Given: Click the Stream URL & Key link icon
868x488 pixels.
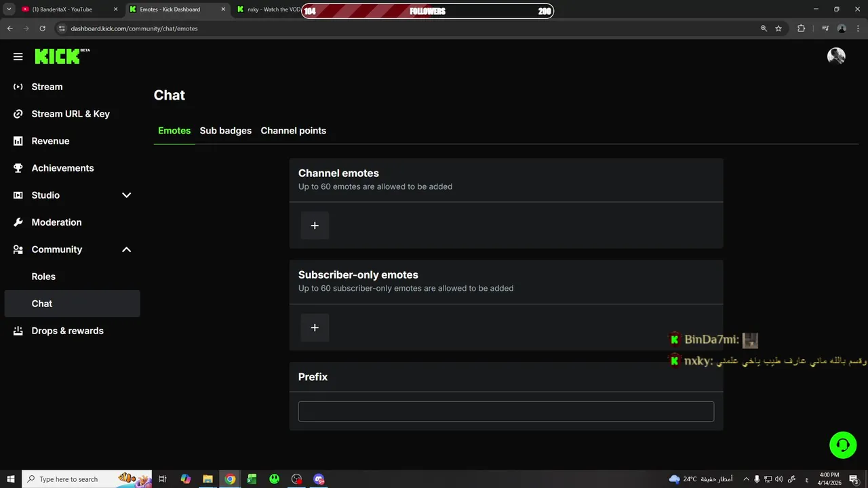Looking at the screenshot, I should [x=18, y=114].
